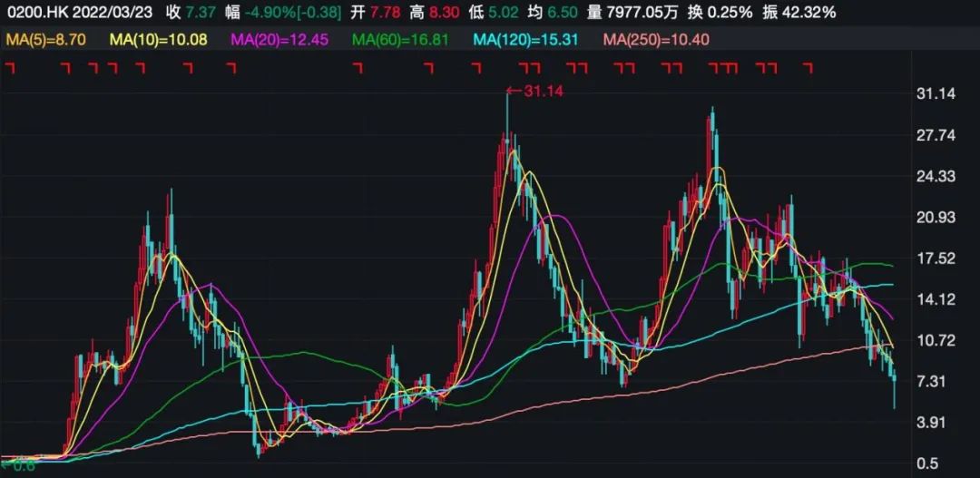Click the 31.14 peak price annotation
This screenshot has height=478, width=980.
535,92
